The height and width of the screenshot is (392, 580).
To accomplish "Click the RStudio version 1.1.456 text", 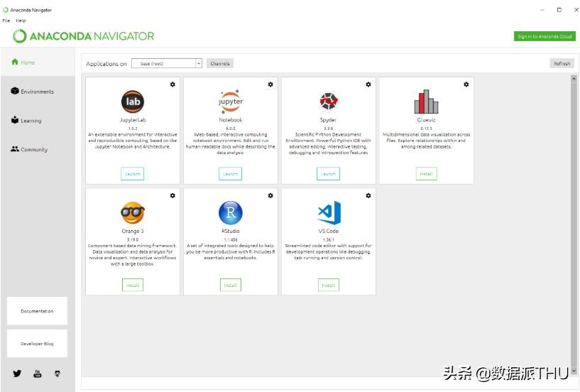I will tap(231, 239).
